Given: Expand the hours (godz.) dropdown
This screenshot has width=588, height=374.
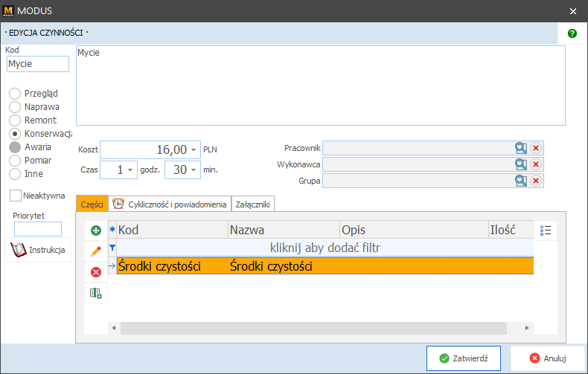Looking at the screenshot, I should click(x=131, y=170).
